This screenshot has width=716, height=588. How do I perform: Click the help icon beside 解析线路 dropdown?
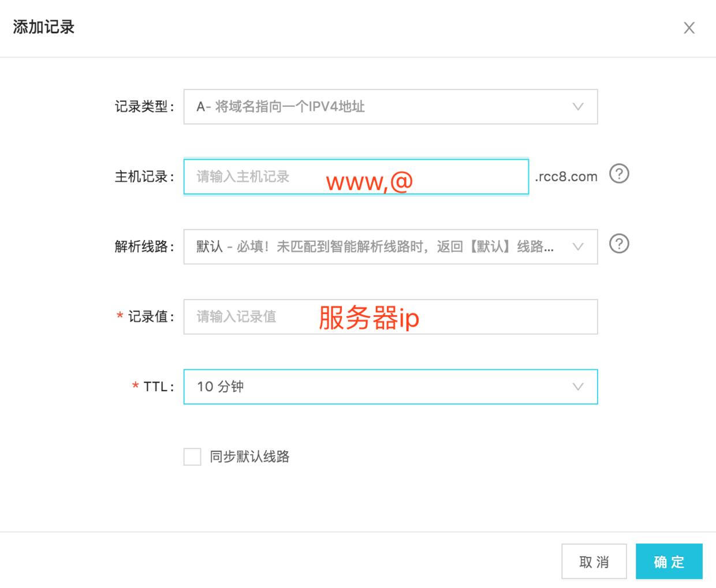[620, 244]
